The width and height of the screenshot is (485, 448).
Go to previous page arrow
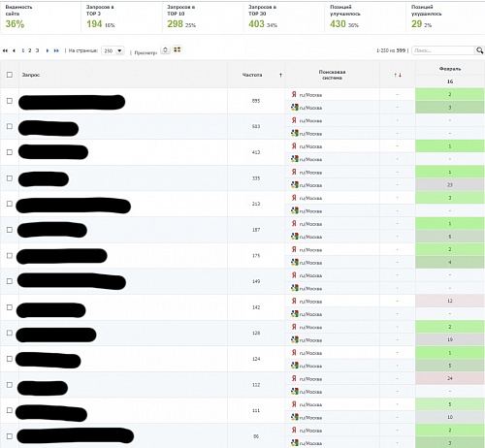[x=14, y=50]
